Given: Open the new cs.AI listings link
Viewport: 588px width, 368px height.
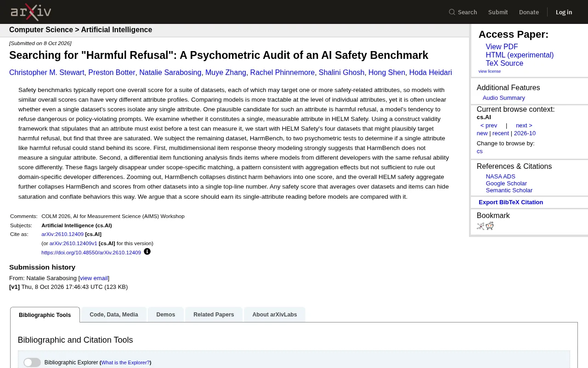Looking at the screenshot, I should point(482,133).
